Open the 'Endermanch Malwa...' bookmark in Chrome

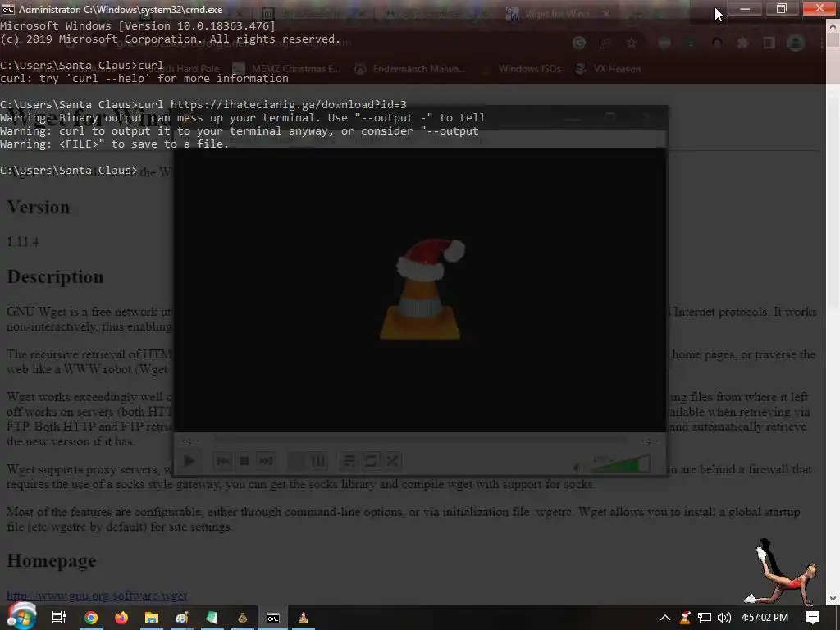click(x=411, y=69)
